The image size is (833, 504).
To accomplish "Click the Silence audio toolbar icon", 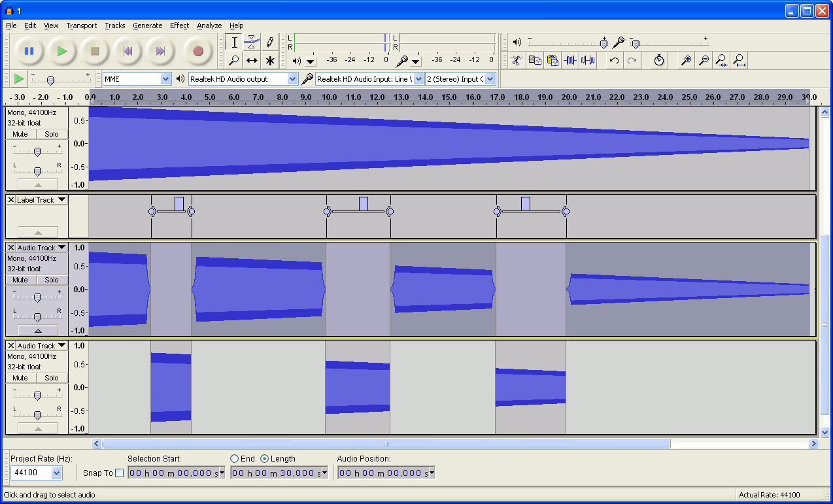I will point(588,61).
